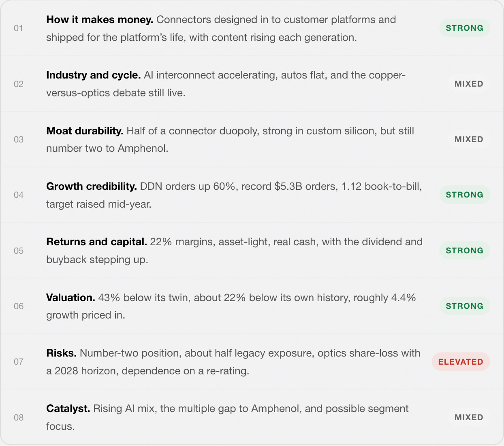Click the 'Growth credibility.' heading
Screen dimensions: 504x446
92,186
